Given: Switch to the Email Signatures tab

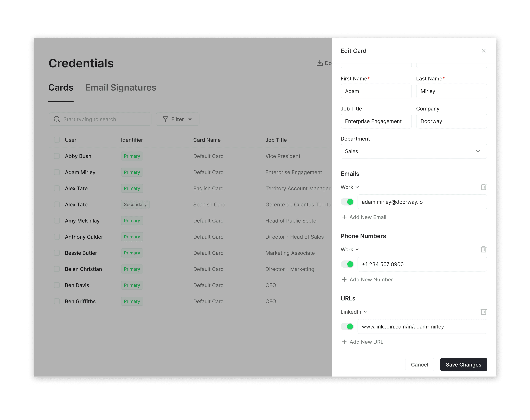Looking at the screenshot, I should tap(121, 88).
